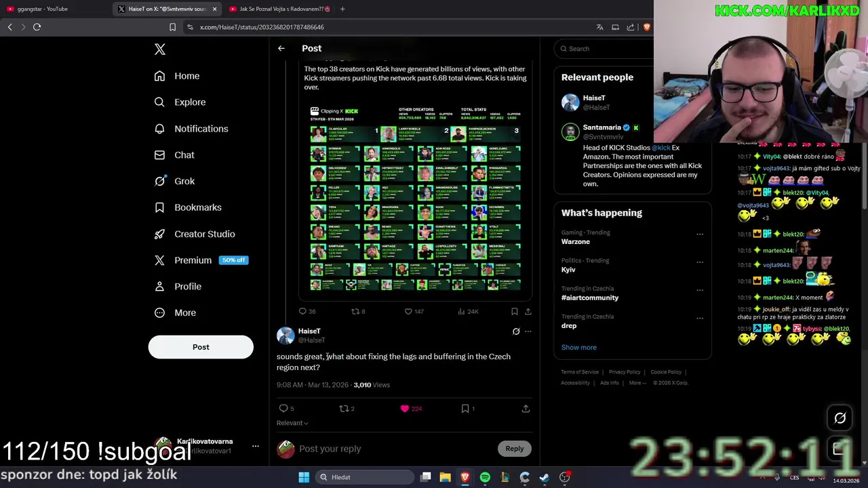Reload the page in browser toolbar
The image size is (868, 488).
(x=37, y=27)
